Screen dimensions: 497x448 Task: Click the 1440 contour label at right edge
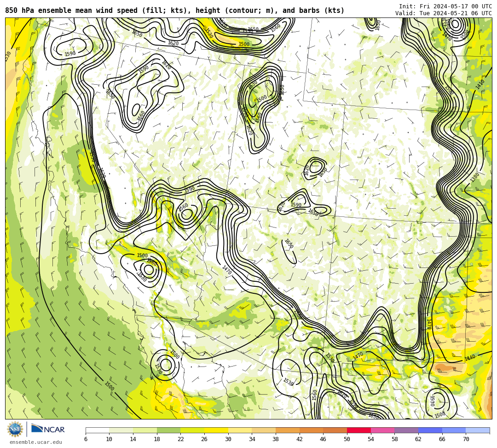[470, 358]
